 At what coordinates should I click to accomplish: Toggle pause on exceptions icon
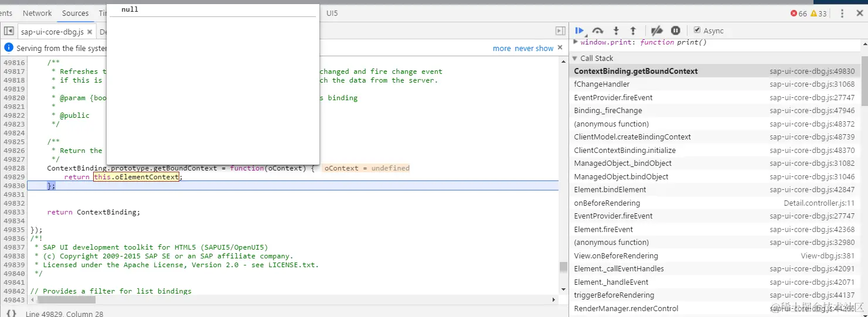(x=675, y=30)
